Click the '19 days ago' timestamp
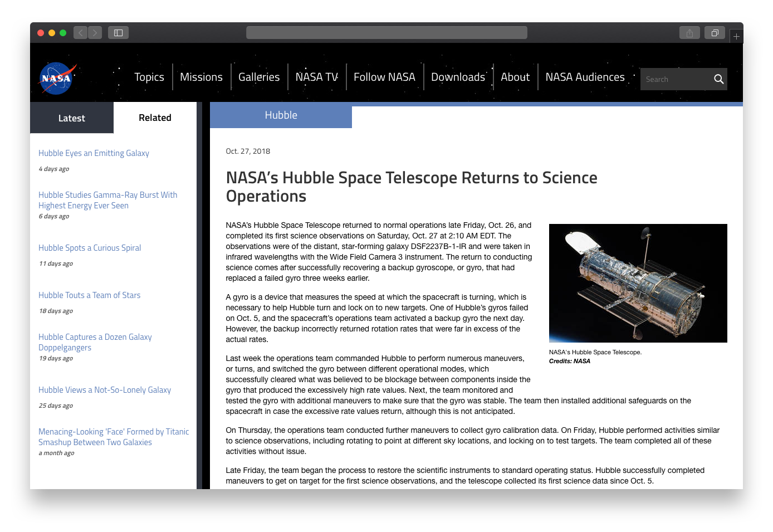The width and height of the screenshot is (773, 532). pos(56,358)
